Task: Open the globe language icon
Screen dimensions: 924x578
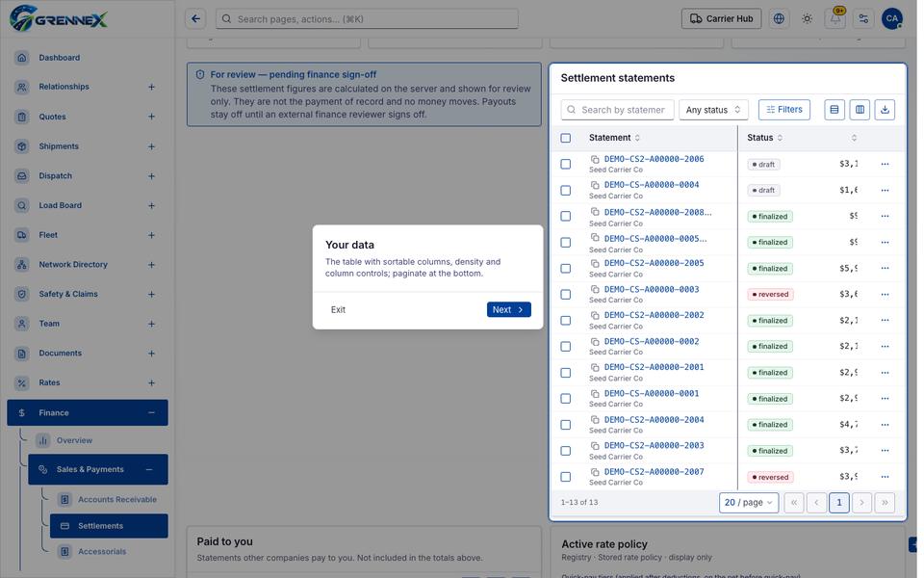Action: pos(779,19)
